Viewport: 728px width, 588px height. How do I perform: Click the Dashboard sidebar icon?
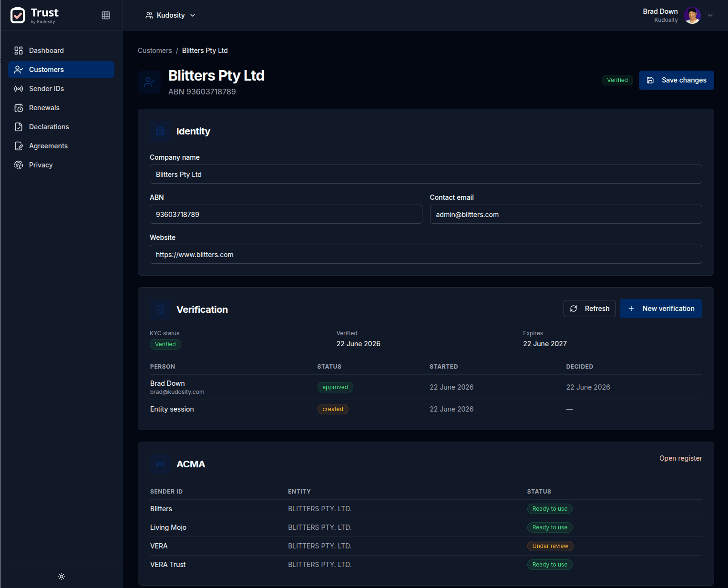coord(19,51)
